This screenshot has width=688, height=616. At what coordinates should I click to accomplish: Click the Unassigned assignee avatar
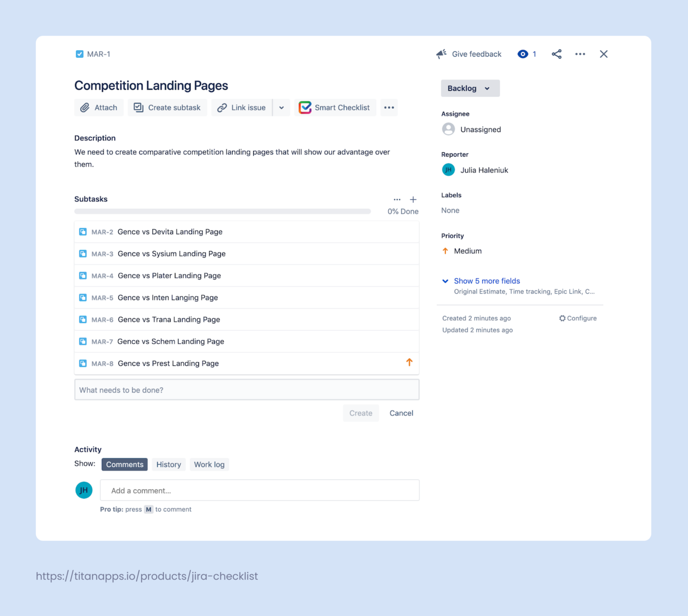(448, 129)
